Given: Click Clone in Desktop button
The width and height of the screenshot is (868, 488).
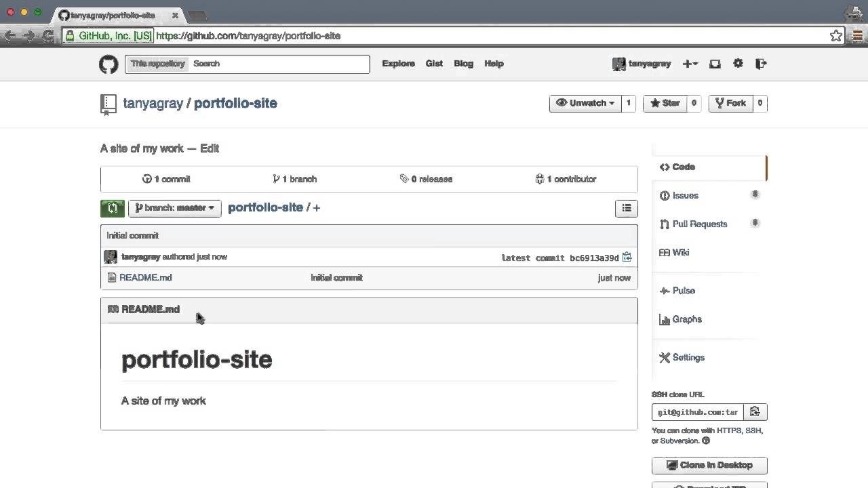Looking at the screenshot, I should [709, 465].
